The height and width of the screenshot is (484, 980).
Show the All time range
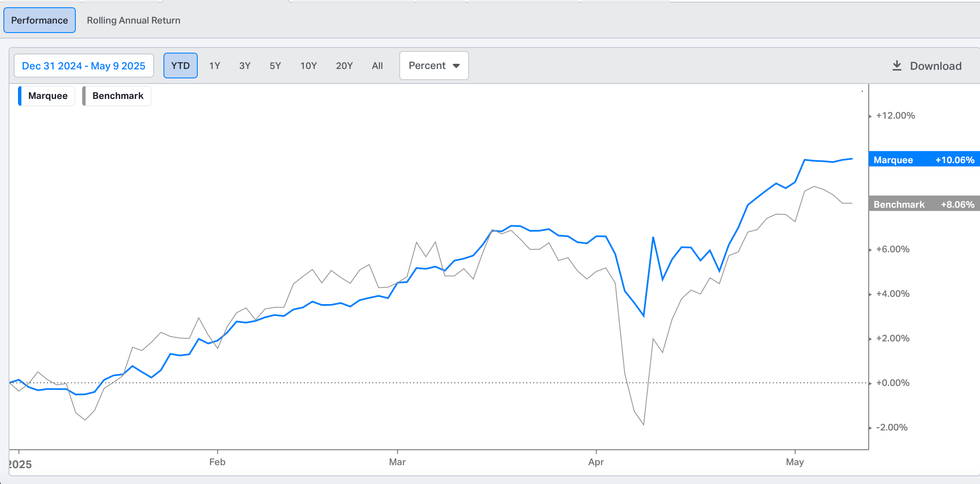point(377,66)
